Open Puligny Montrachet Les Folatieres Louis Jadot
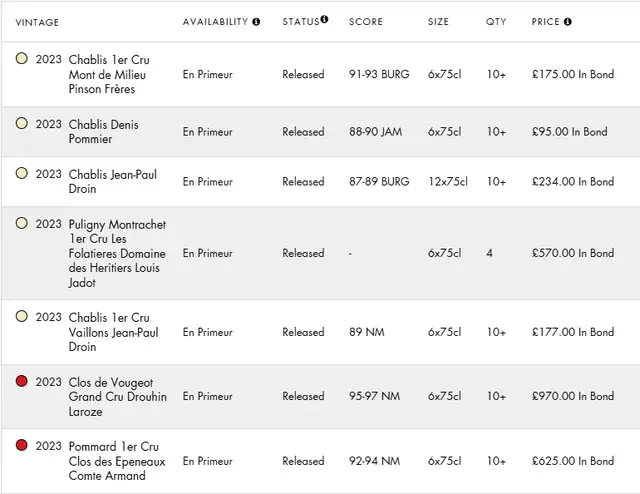640x494 pixels. [117, 253]
